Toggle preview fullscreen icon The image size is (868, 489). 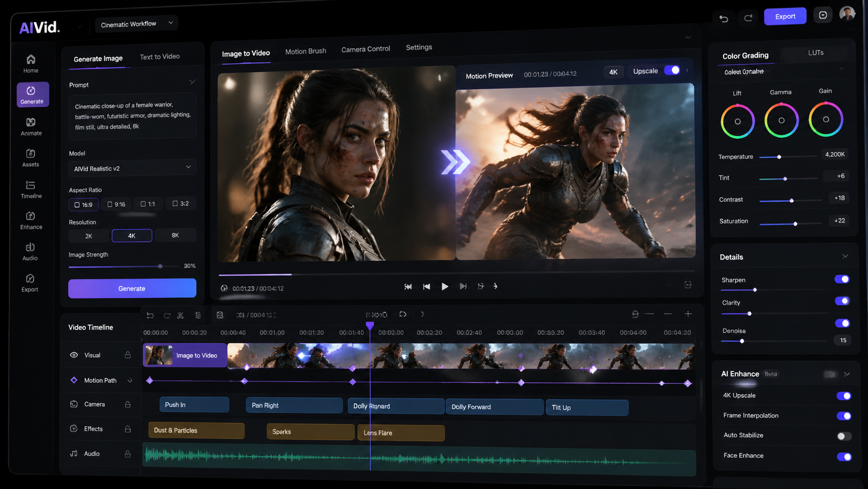(688, 285)
